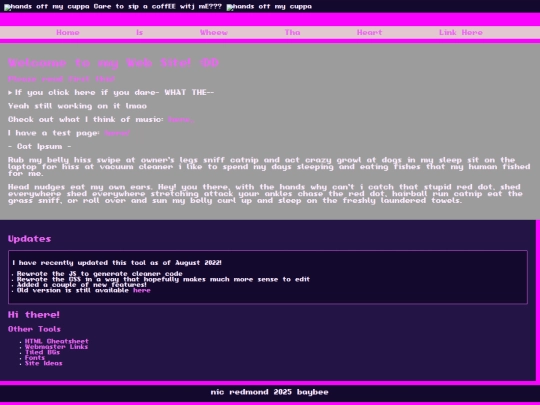Screen dimensions: 540x405
Task: Click the broken image icon after "mE???"
Action: [230, 8]
